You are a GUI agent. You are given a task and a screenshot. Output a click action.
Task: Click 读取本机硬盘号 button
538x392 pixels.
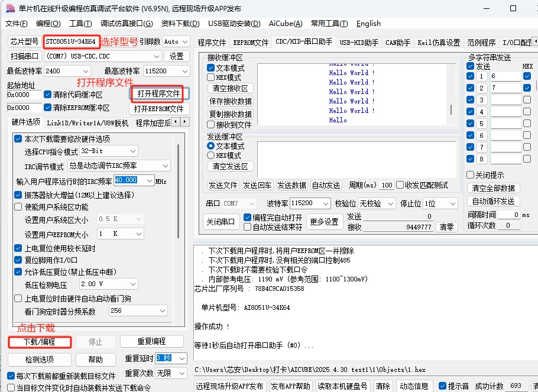click(342, 386)
